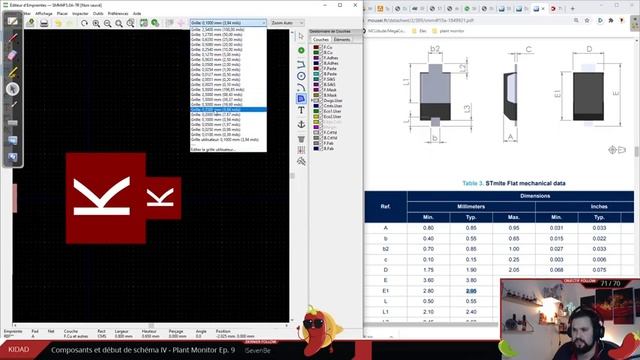Click the Eco2.User layer color swatch
This screenshot has height=360, width=640.
click(316, 117)
